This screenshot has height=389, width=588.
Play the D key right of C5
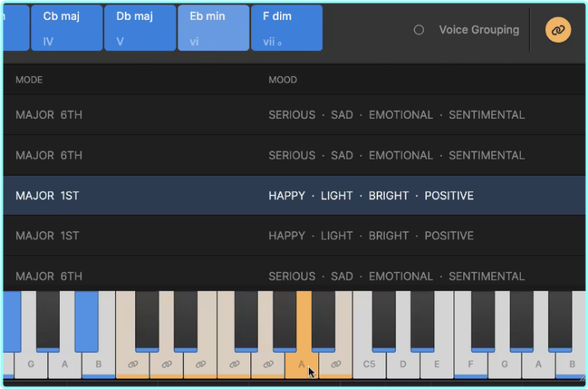403,364
